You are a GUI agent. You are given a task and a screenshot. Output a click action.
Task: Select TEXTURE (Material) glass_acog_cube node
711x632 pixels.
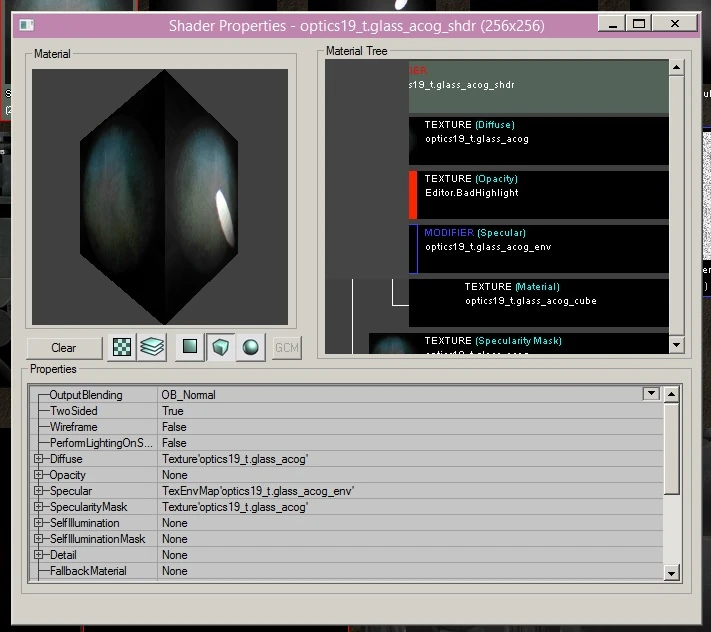coord(539,302)
